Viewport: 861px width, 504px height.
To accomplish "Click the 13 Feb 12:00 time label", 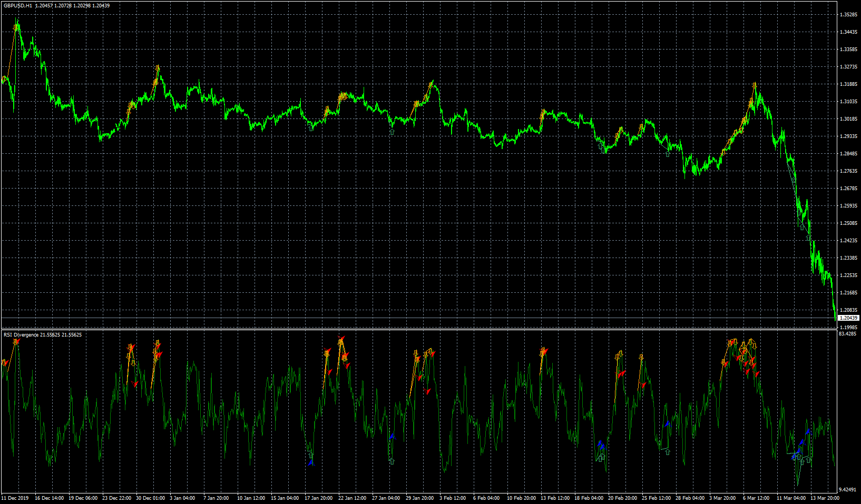I will (x=555, y=498).
